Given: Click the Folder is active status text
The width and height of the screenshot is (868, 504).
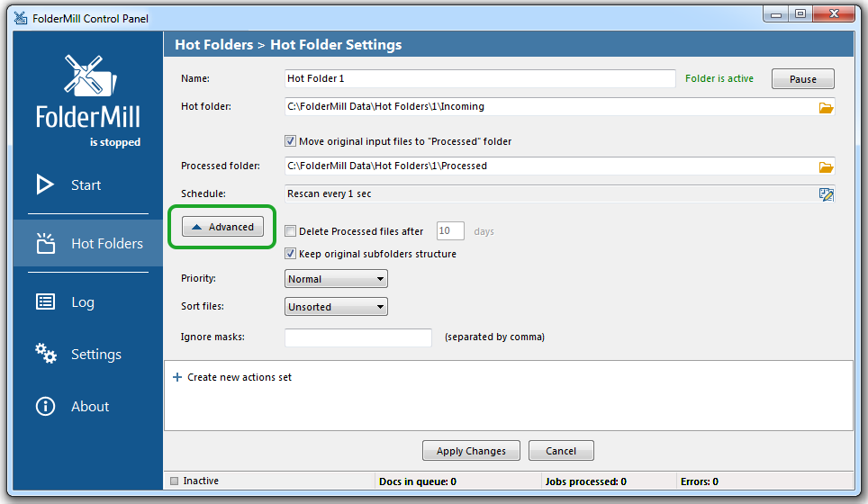Looking at the screenshot, I should point(719,78).
